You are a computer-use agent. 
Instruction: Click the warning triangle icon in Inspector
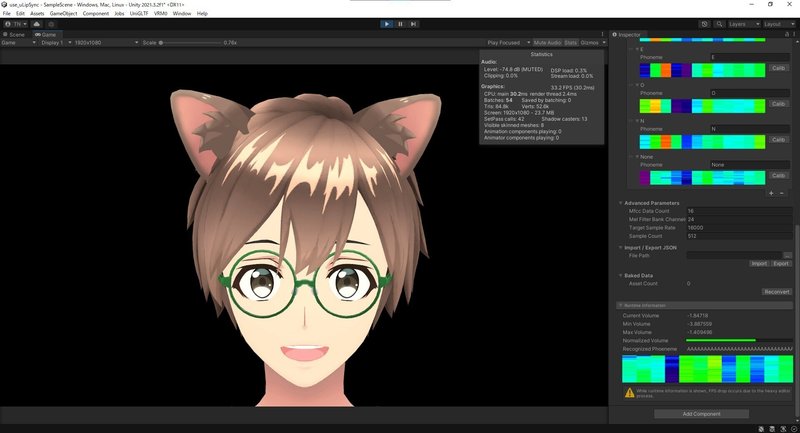click(630, 393)
